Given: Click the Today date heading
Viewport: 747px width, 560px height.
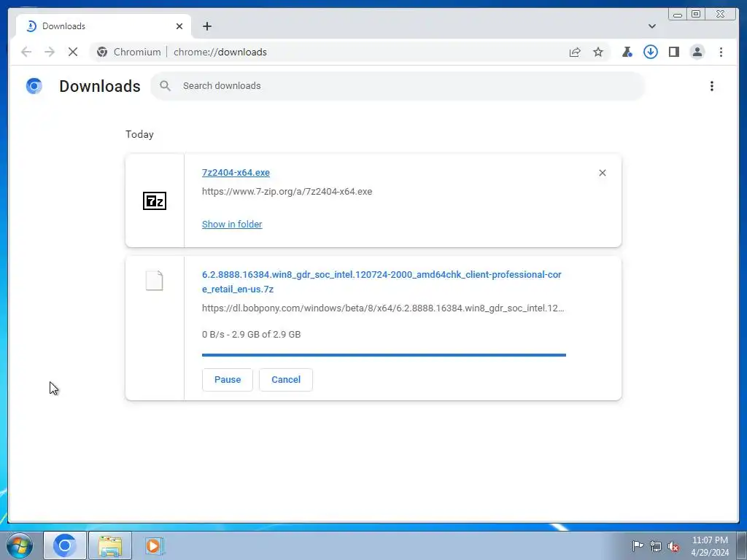Looking at the screenshot, I should click(139, 134).
